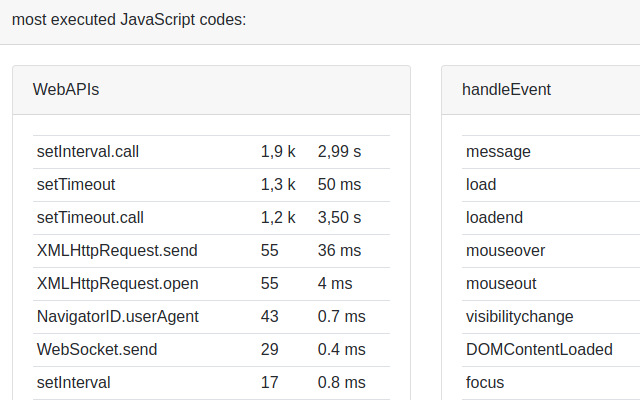Image resolution: width=640 pixels, height=400 pixels.
Task: Click the 55 count in XMLHttpRequest.send row
Action: click(269, 251)
